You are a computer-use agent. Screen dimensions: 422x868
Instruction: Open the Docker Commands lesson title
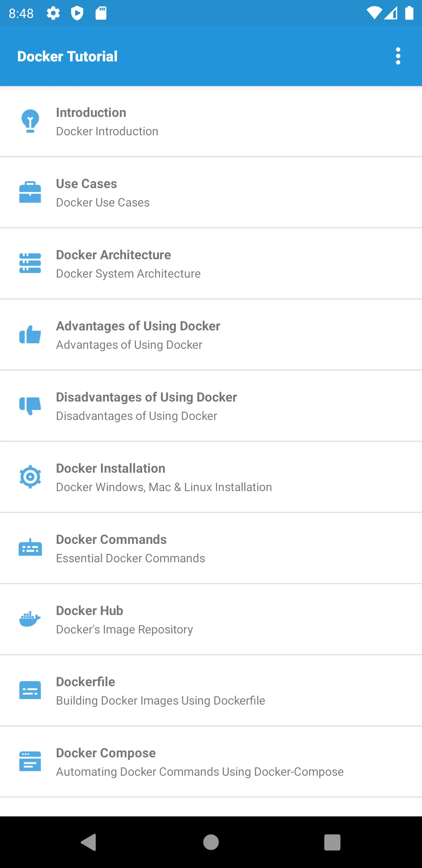click(x=111, y=540)
